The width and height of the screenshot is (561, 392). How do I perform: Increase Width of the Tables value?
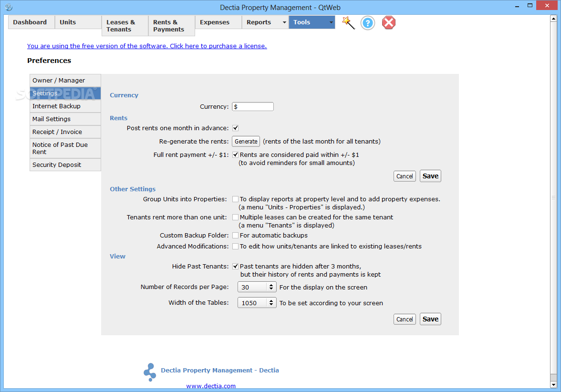click(x=271, y=301)
